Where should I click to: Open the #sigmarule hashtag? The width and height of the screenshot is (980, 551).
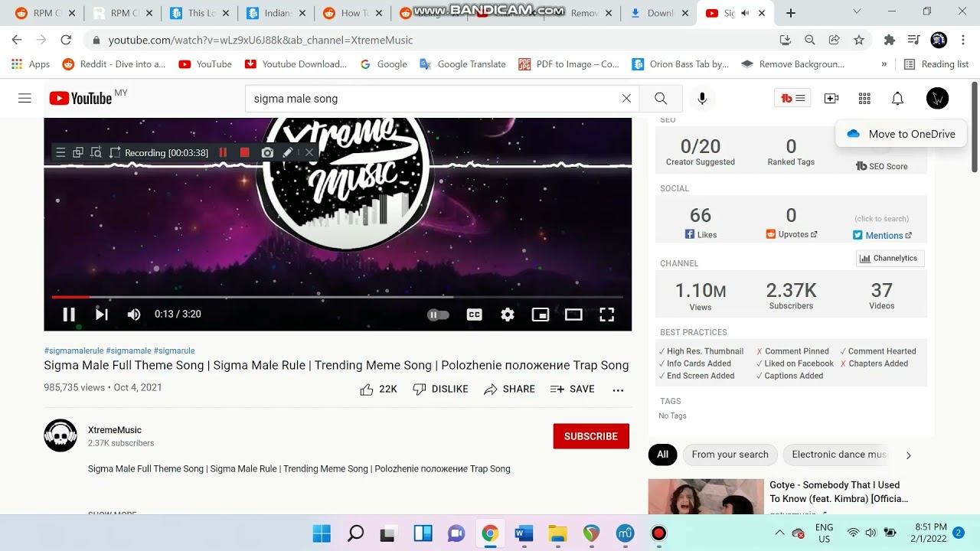click(175, 351)
